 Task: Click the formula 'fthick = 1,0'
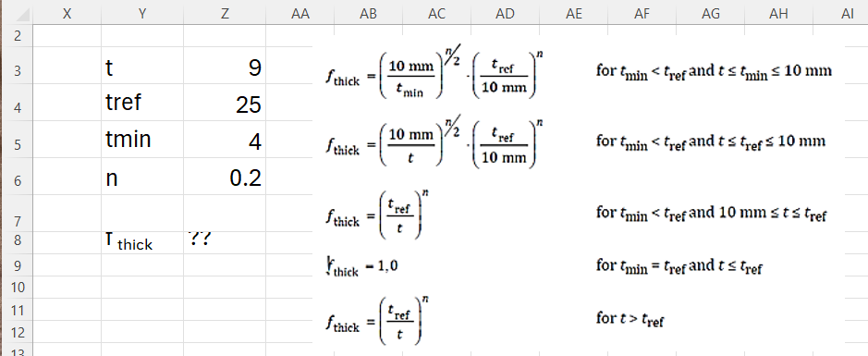click(x=361, y=267)
